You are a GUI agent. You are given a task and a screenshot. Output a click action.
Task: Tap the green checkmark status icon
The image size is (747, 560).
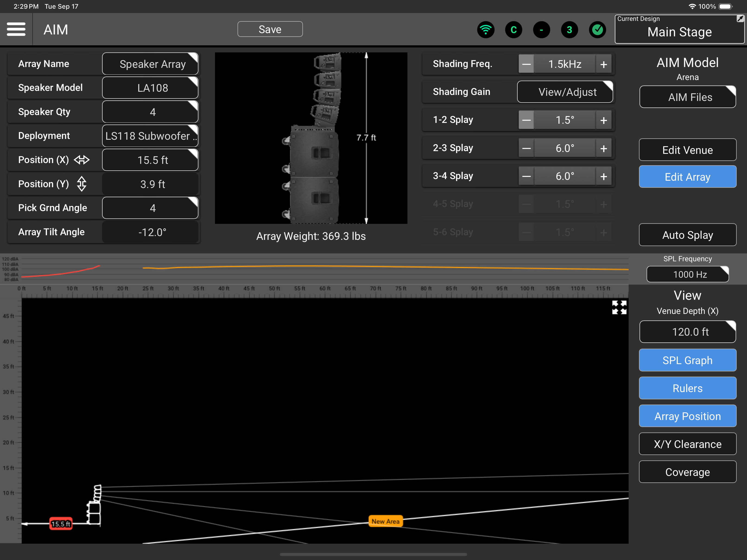point(597,30)
